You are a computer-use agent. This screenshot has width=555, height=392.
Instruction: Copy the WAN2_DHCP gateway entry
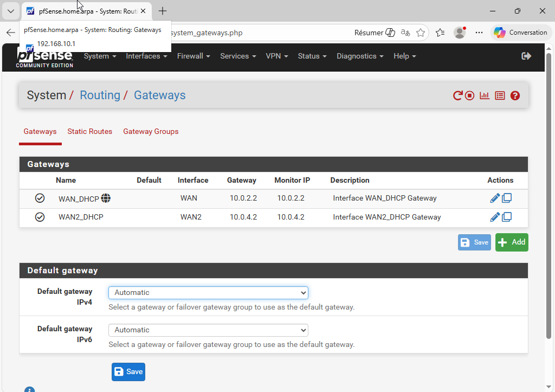point(507,217)
